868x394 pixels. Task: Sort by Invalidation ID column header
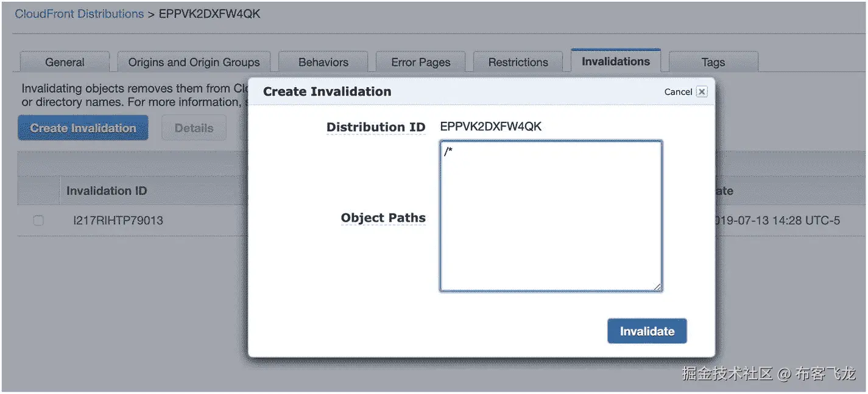click(107, 191)
